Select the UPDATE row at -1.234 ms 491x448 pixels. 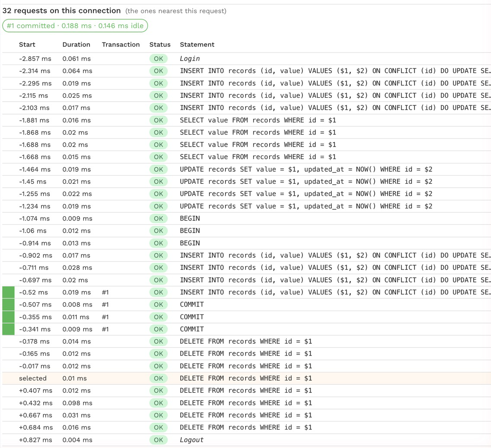click(247, 206)
